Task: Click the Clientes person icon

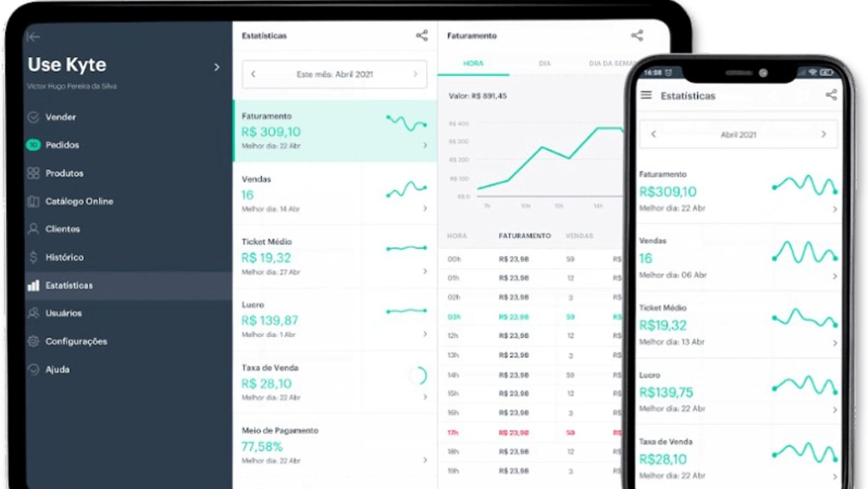Action: [33, 229]
